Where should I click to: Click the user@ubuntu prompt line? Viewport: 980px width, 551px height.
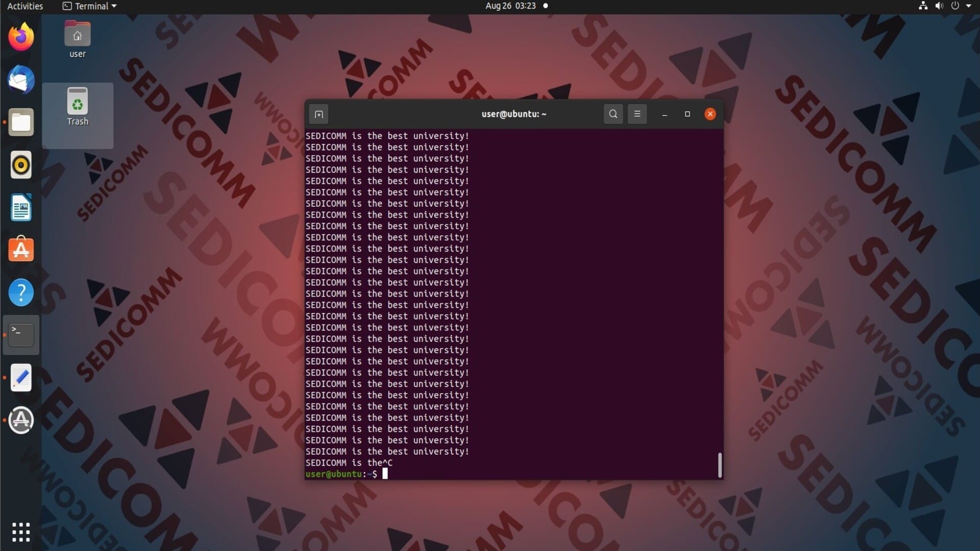coord(347,474)
